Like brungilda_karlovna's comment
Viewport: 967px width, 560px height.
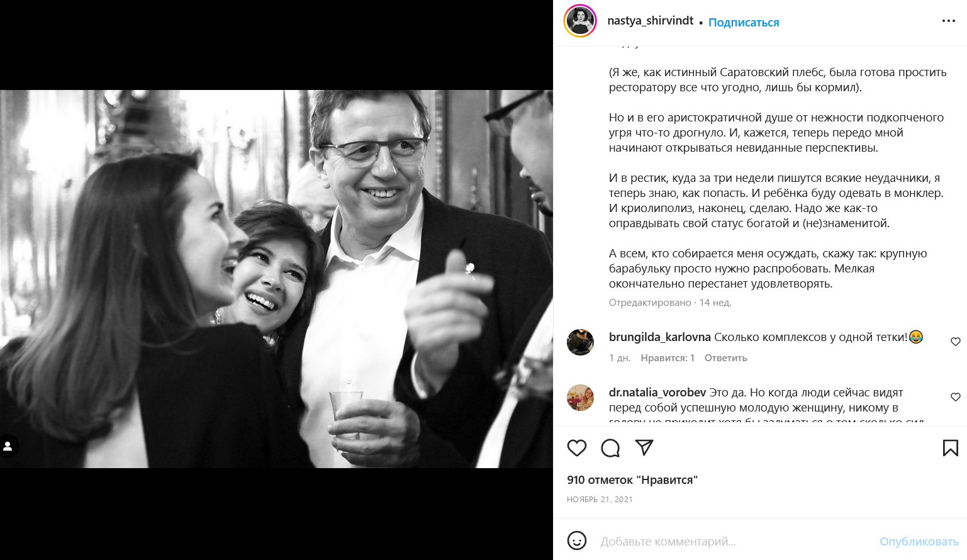tap(955, 342)
